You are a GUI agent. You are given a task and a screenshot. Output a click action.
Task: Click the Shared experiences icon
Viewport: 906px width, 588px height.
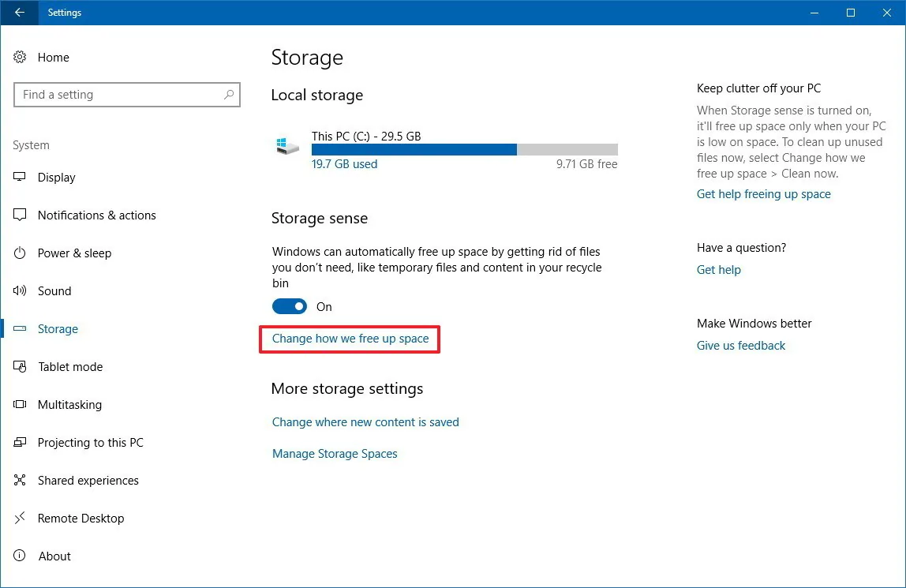[x=20, y=480]
